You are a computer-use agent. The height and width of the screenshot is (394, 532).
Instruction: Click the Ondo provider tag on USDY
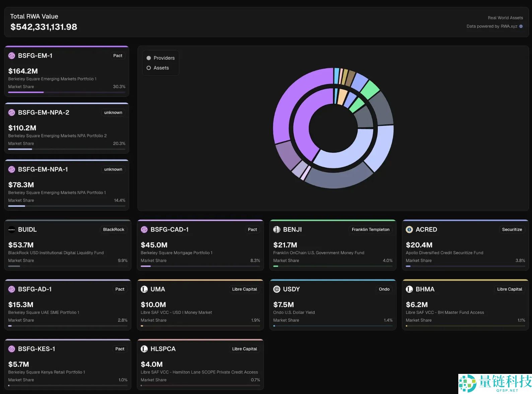[x=384, y=289]
